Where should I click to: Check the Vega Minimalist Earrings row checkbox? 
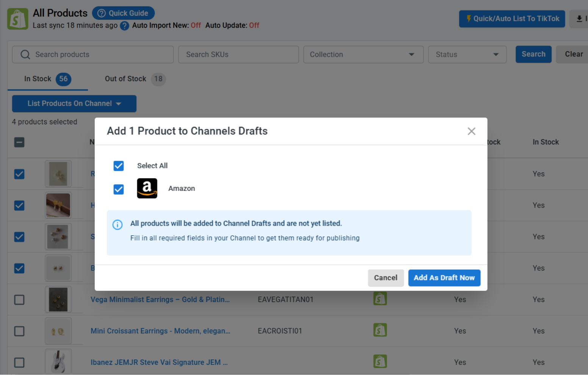(19, 300)
